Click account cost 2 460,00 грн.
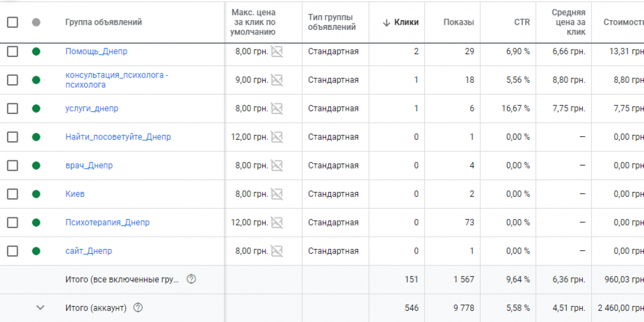Viewport: 644px width, 322px height. pyautogui.click(x=621, y=308)
